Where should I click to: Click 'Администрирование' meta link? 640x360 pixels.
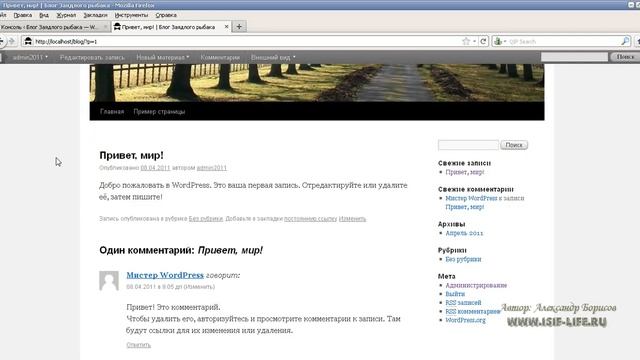476,285
